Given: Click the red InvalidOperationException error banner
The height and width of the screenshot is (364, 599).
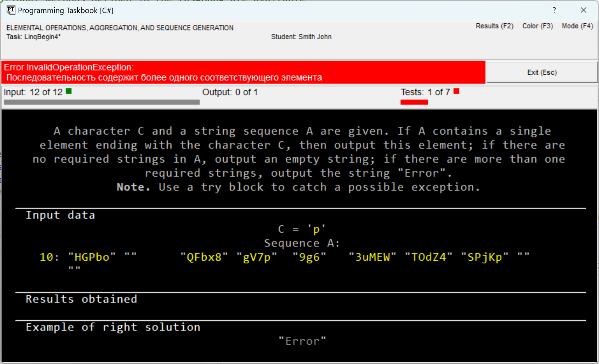Looking at the screenshot, I should (x=243, y=72).
